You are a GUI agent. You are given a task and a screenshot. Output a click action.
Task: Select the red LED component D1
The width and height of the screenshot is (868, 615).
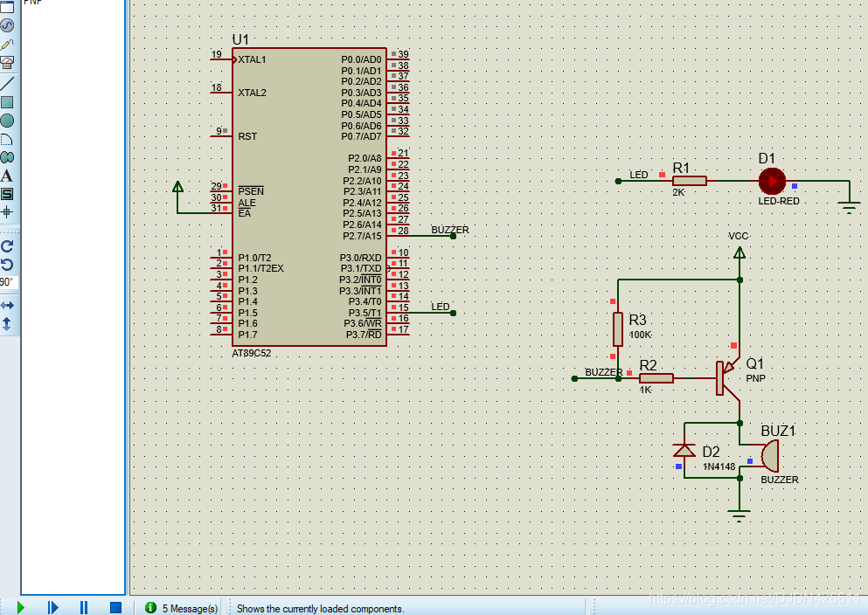[x=771, y=181]
